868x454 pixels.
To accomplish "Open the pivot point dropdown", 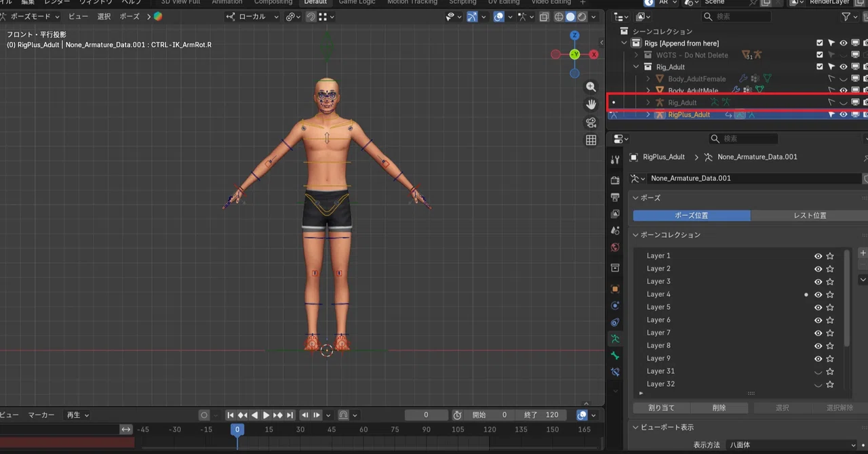I will (x=293, y=17).
